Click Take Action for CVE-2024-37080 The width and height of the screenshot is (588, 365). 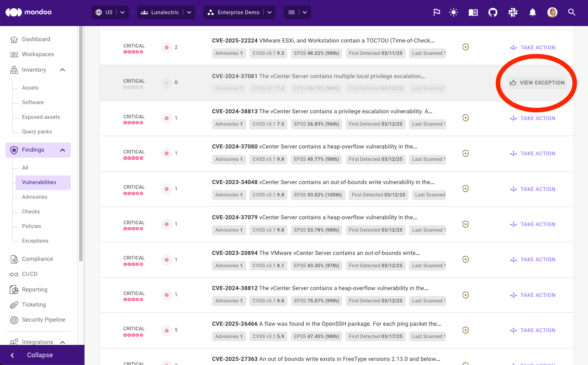[x=533, y=153]
